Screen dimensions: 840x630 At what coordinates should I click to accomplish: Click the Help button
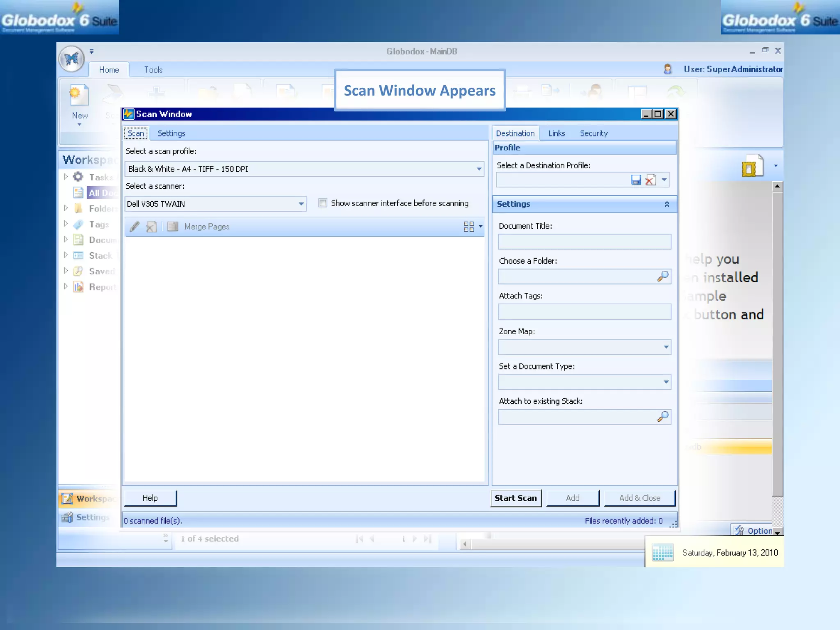click(150, 498)
